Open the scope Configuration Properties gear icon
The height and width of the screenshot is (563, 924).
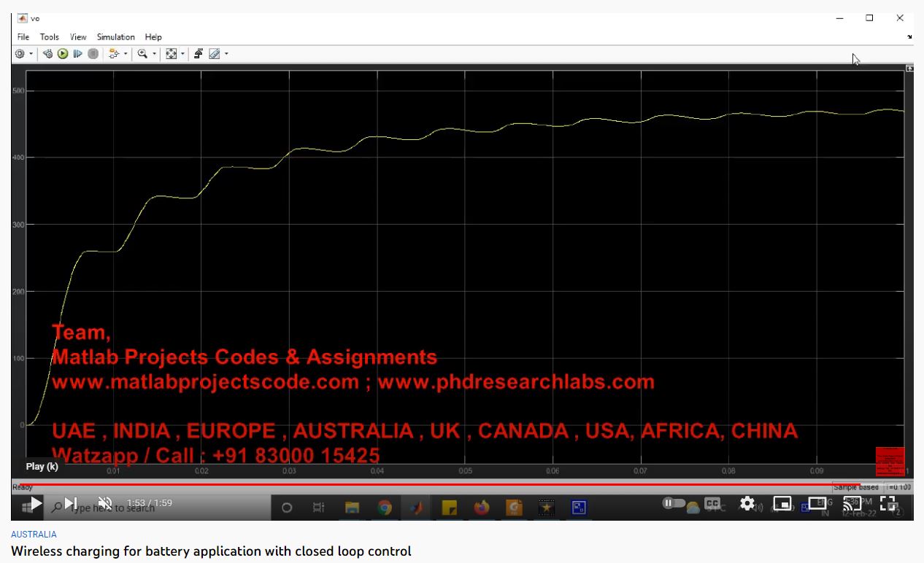pyautogui.click(x=20, y=54)
